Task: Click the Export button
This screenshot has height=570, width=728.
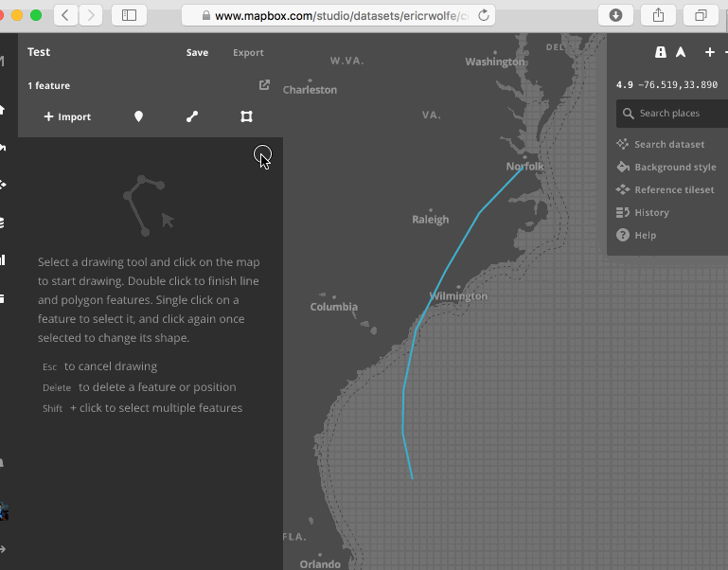Action: [248, 52]
